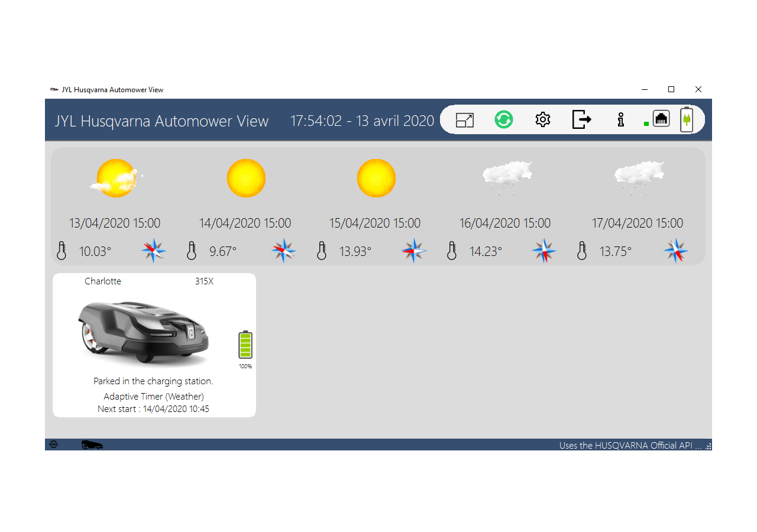
Task: Click forecast date 15/04/2020 15:00
Action: pos(375,223)
